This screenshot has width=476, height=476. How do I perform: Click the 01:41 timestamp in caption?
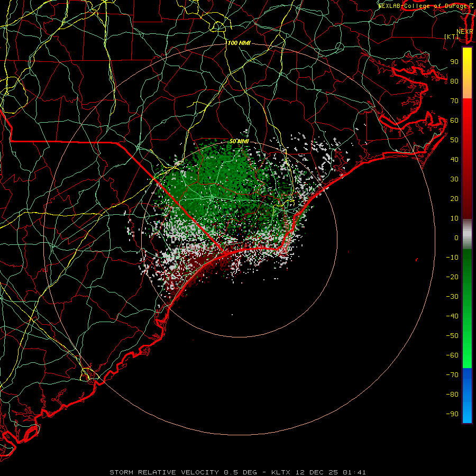tap(354, 472)
